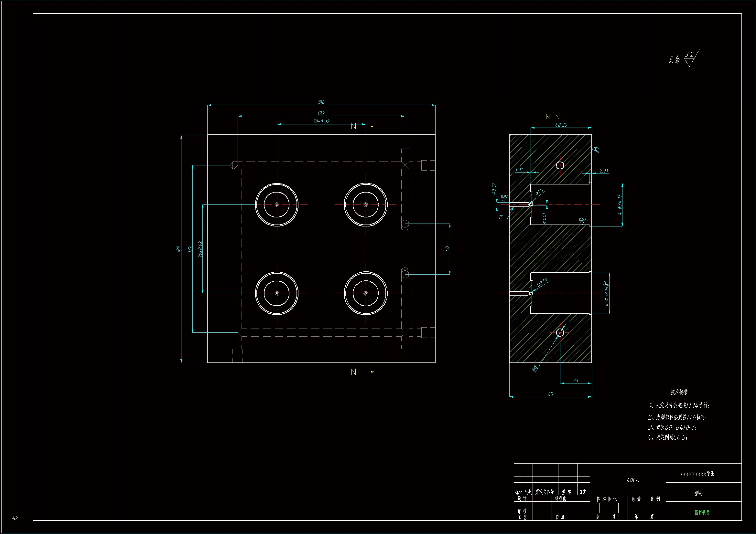
Task: Select the 40CR material text
Action: (632, 480)
